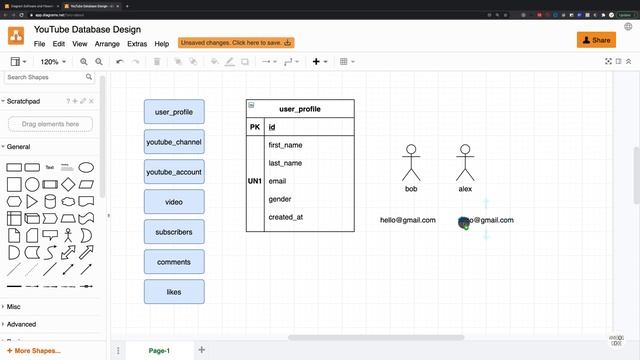
Task: Open the connection arrow style dropdown
Action: (x=269, y=62)
